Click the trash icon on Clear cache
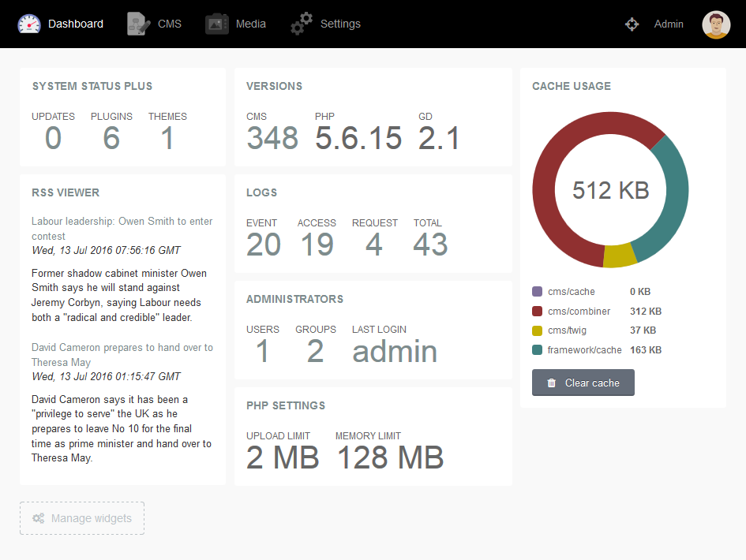The image size is (746, 560). click(552, 383)
